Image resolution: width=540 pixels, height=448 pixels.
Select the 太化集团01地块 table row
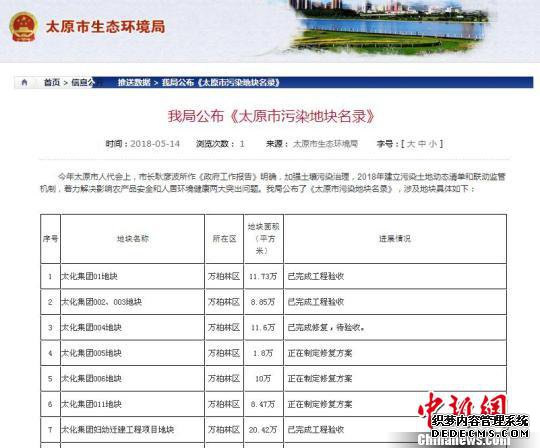pyautogui.click(x=273, y=276)
